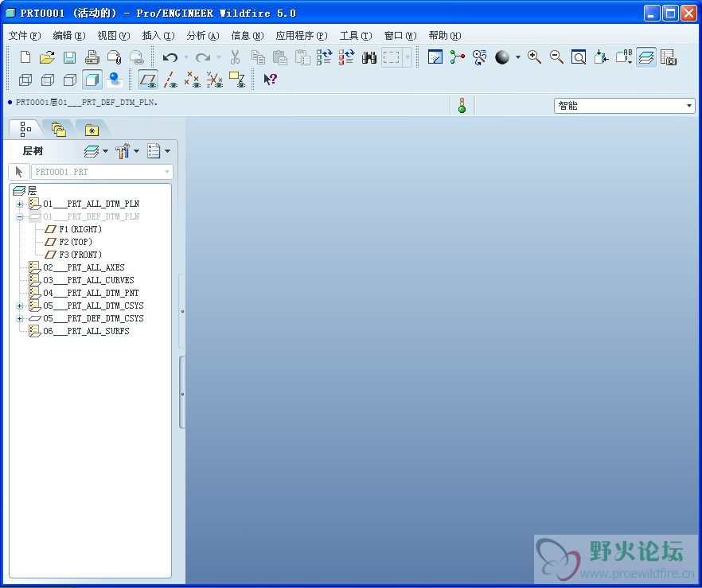Activate the select arrow in the layer tree
The height and width of the screenshot is (588, 702).
pyautogui.click(x=19, y=172)
